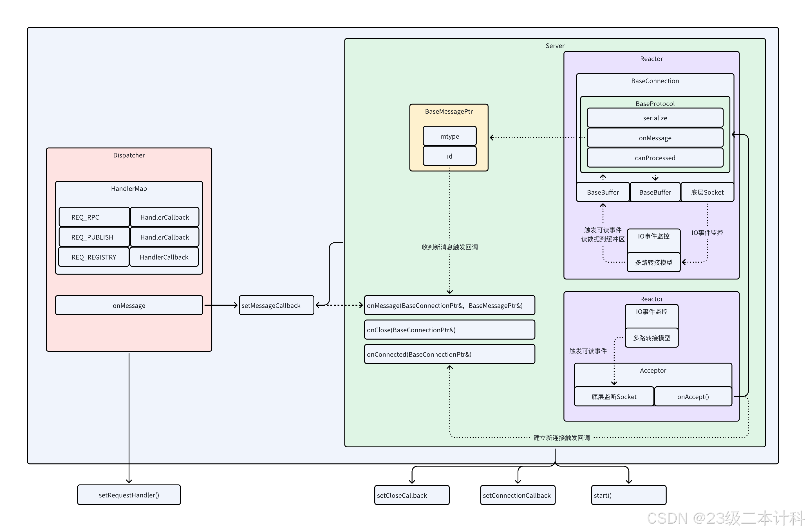
Task: Click the serialize box in BaseProtocol
Action: coord(655,118)
